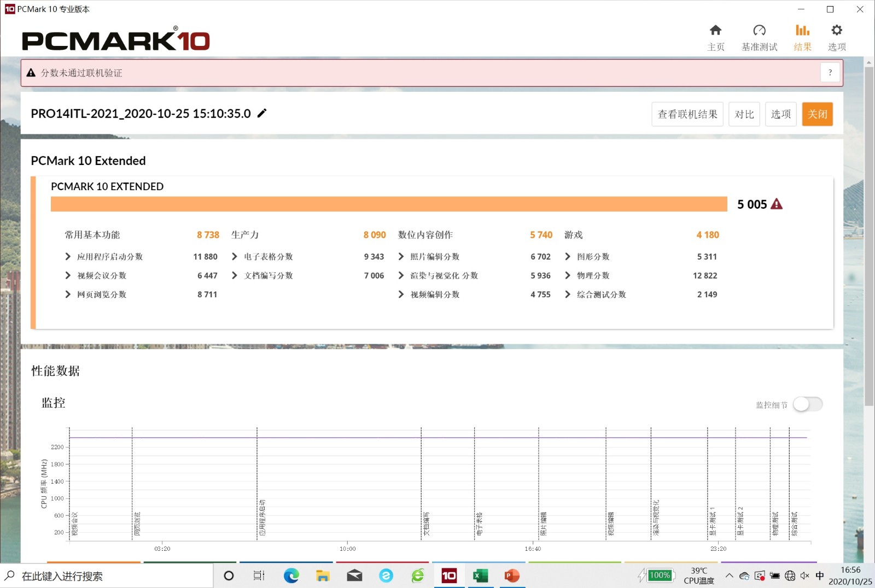Viewport: 875px width, 588px height.
Task: Click the warning icon beside 分数未通过联机验证
Action: [x=31, y=73]
